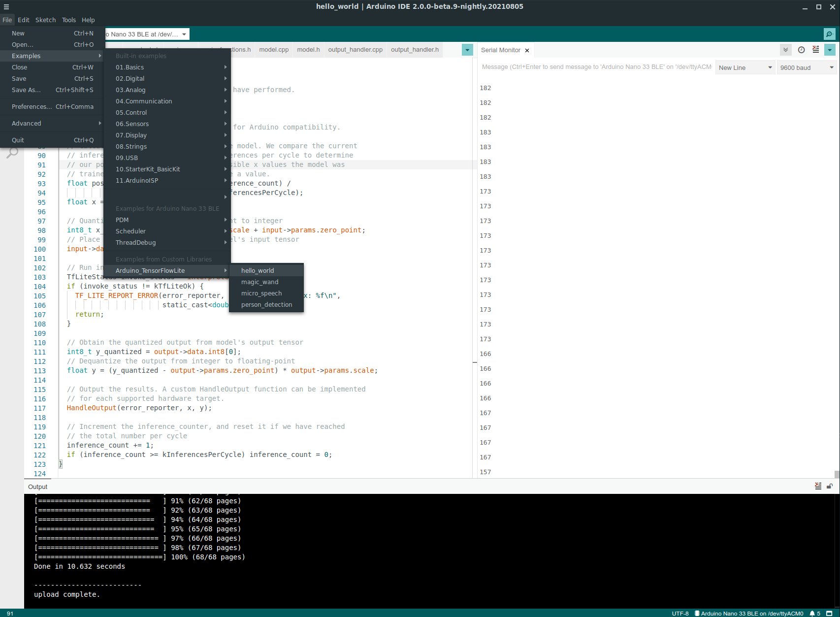Expand the 03.Analog examples submenu

click(167, 90)
